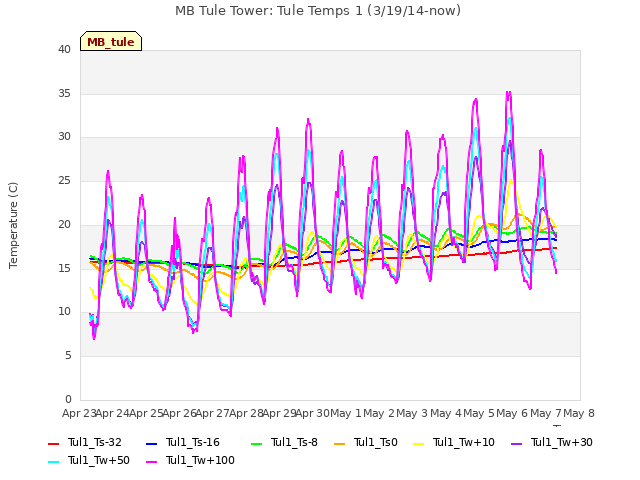Click the purple Tul1_Tw+30 legend swatch
This screenshot has width=640, height=480.
coord(517,444)
